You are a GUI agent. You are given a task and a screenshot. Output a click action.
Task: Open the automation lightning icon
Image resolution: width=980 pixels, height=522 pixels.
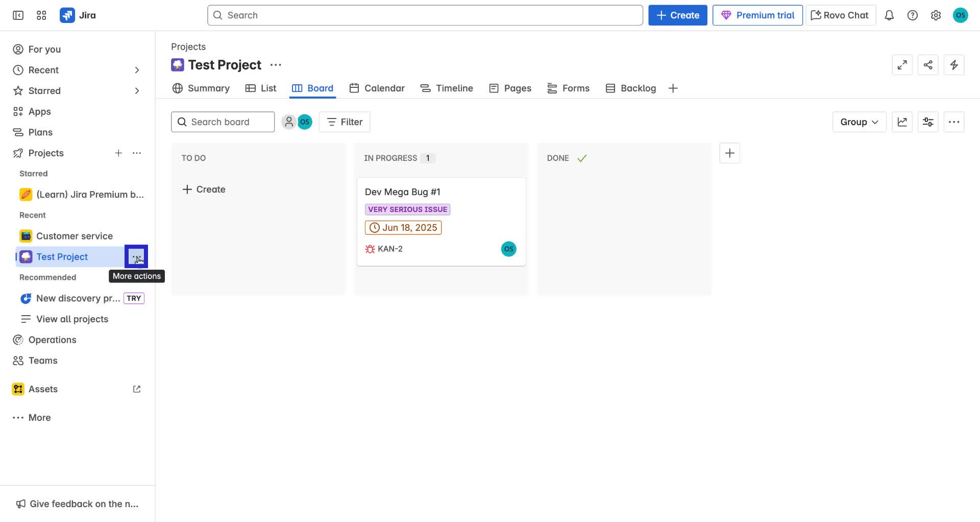click(954, 65)
